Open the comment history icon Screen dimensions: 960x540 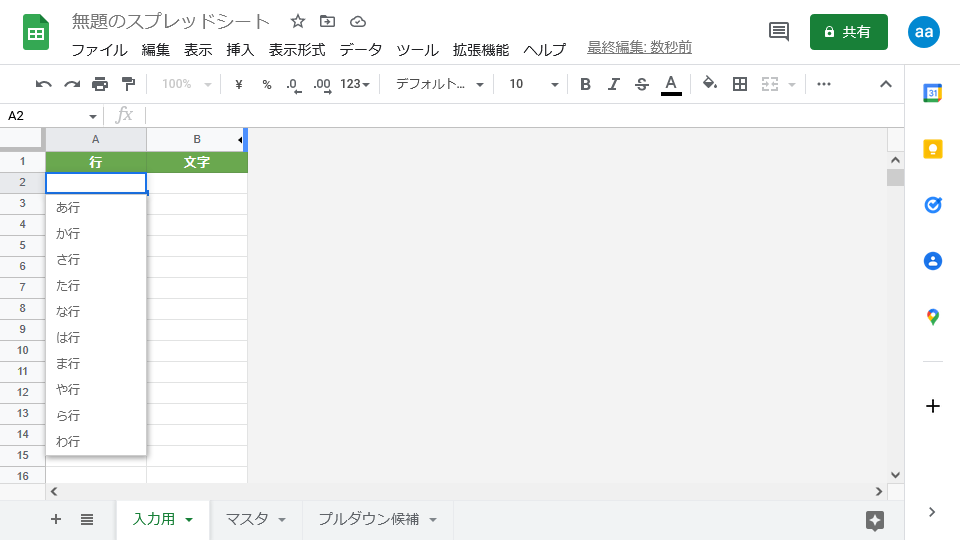(x=779, y=31)
